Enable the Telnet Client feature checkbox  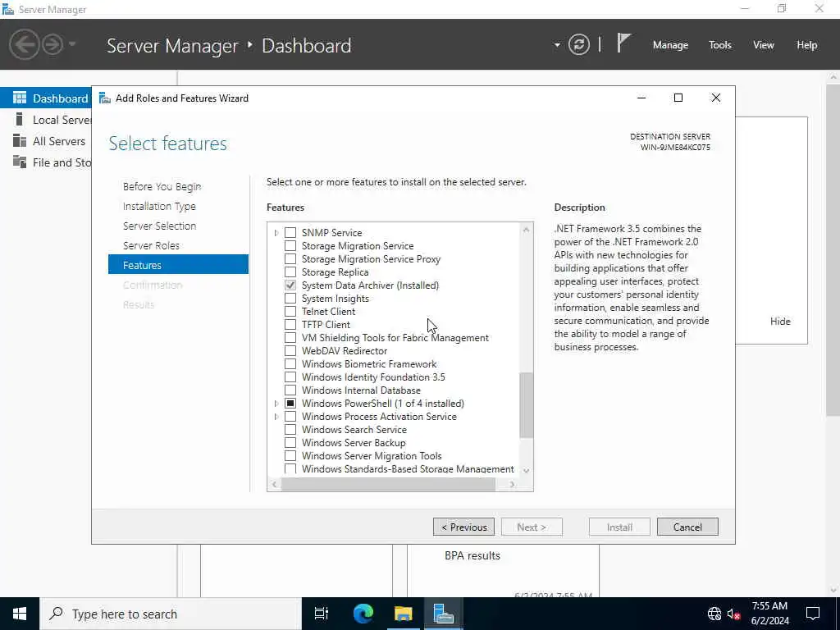tap(290, 311)
